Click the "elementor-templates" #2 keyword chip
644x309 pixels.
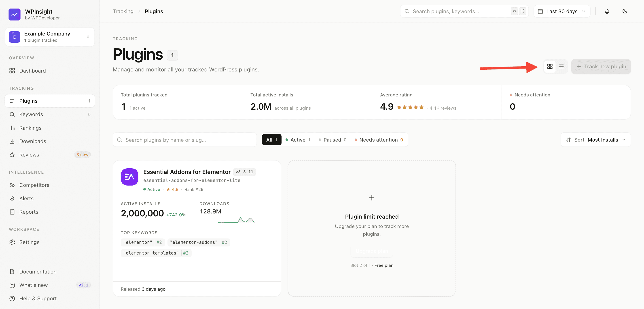click(156, 253)
